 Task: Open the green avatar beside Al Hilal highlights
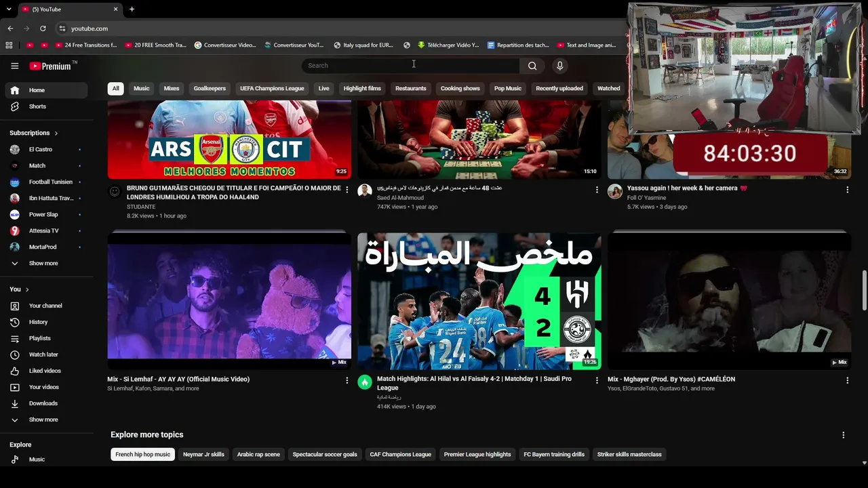point(365,382)
